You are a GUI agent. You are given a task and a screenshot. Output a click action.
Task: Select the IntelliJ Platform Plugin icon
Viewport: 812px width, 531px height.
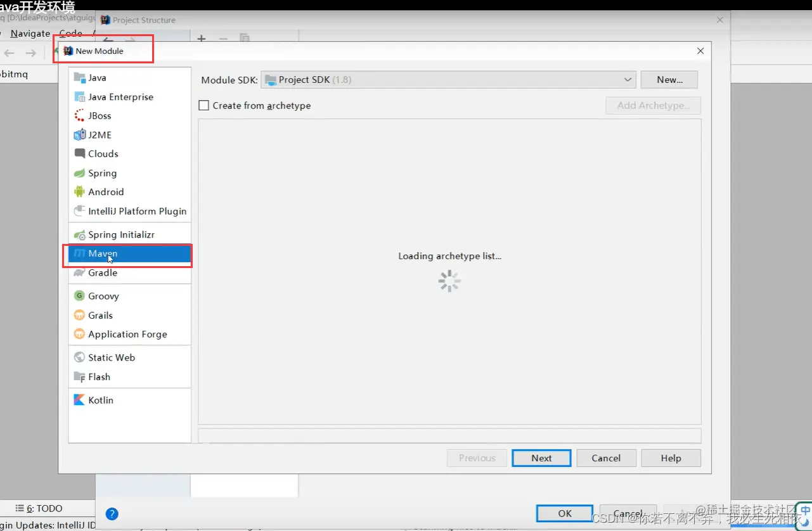(x=79, y=211)
